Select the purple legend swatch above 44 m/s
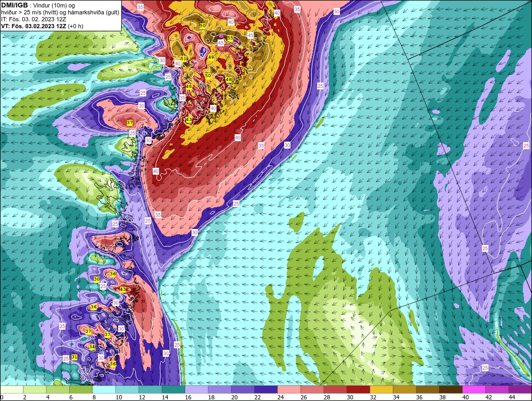This screenshot has height=401, width=532. 520,389
